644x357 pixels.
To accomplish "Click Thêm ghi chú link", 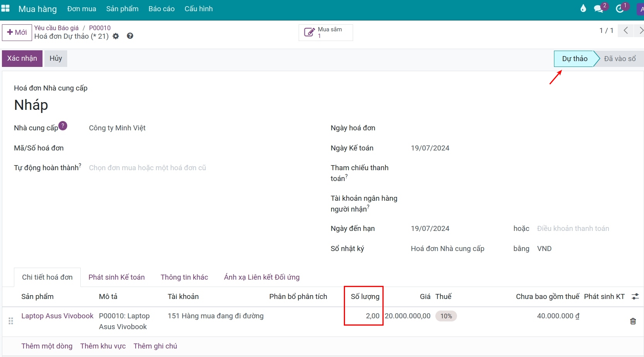I will [x=155, y=346].
